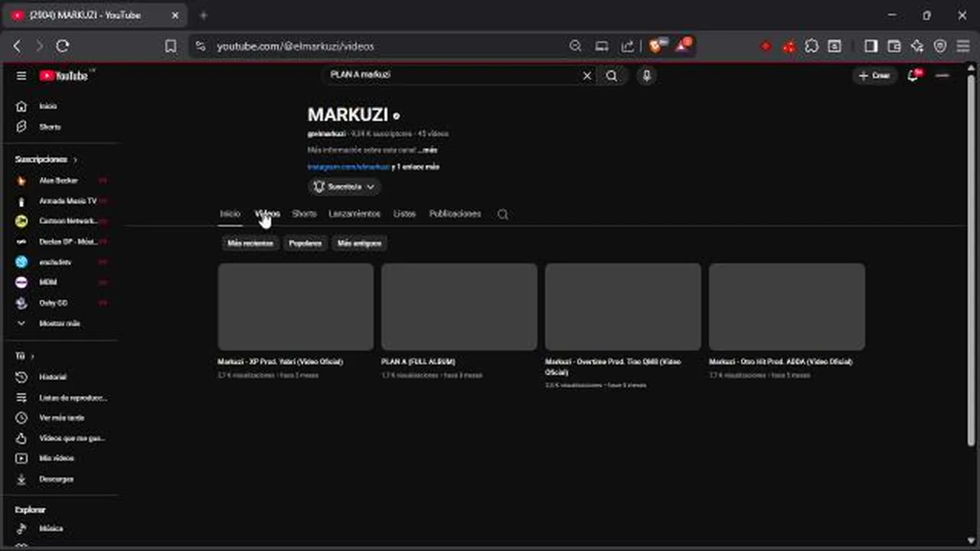Open video title Markuzi - XP Prod. Yabri

click(280, 362)
